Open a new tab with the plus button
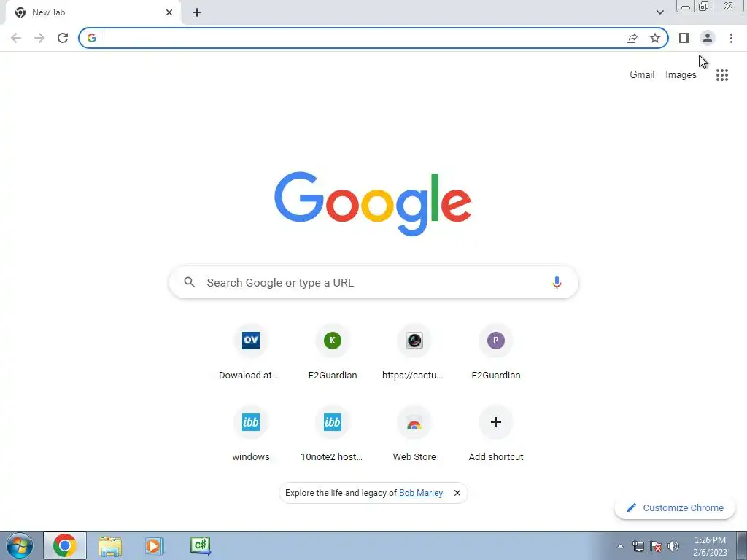The image size is (747, 560). 197,12
